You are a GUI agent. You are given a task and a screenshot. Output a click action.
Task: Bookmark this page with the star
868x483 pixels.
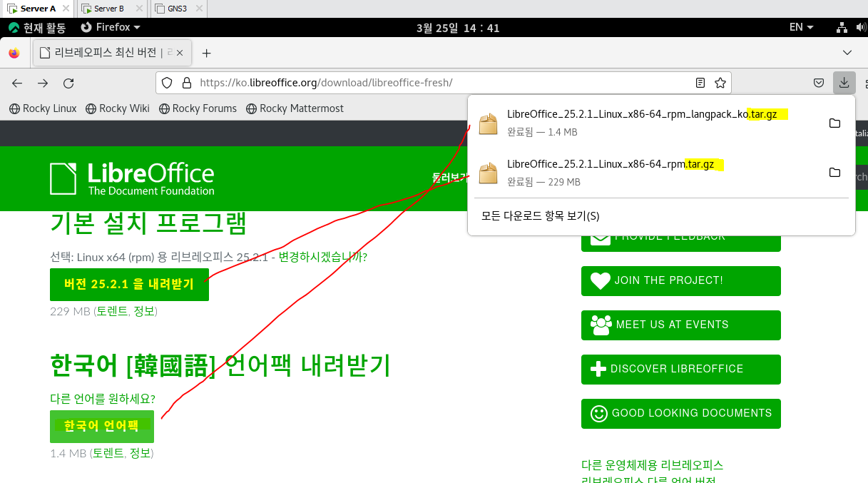[x=720, y=83]
